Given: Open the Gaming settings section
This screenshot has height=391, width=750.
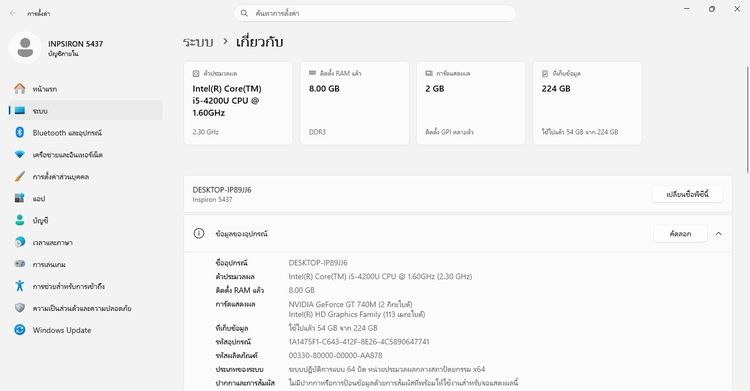Looking at the screenshot, I should (86, 264).
